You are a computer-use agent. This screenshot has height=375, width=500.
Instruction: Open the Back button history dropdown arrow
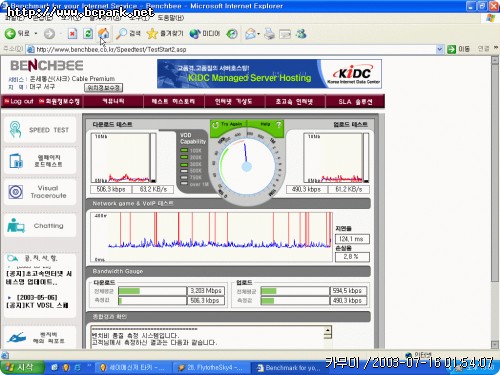(x=36, y=34)
